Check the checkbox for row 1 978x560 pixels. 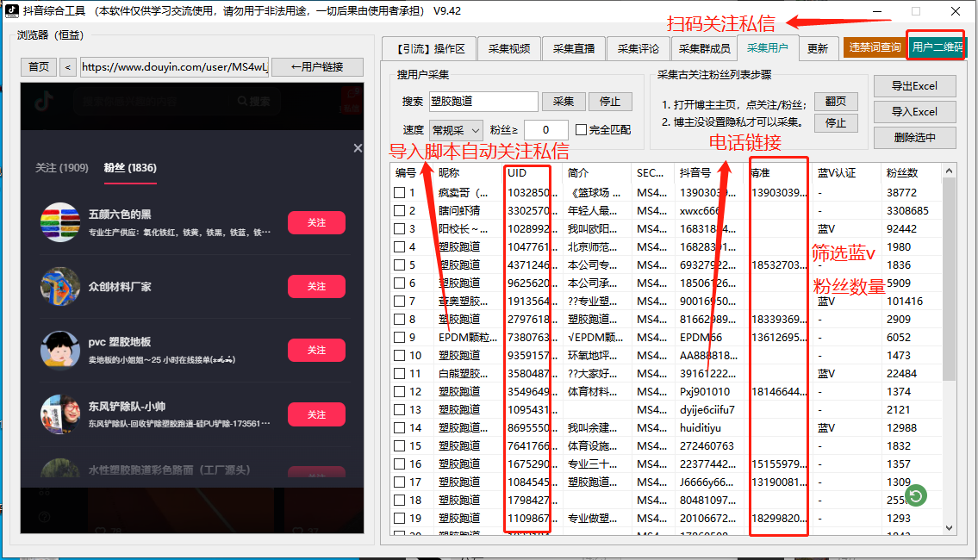[x=400, y=191]
